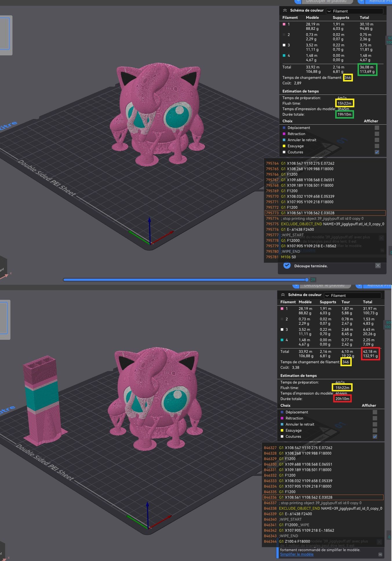Minimize the simplify-model warning notification

pos(380,554)
